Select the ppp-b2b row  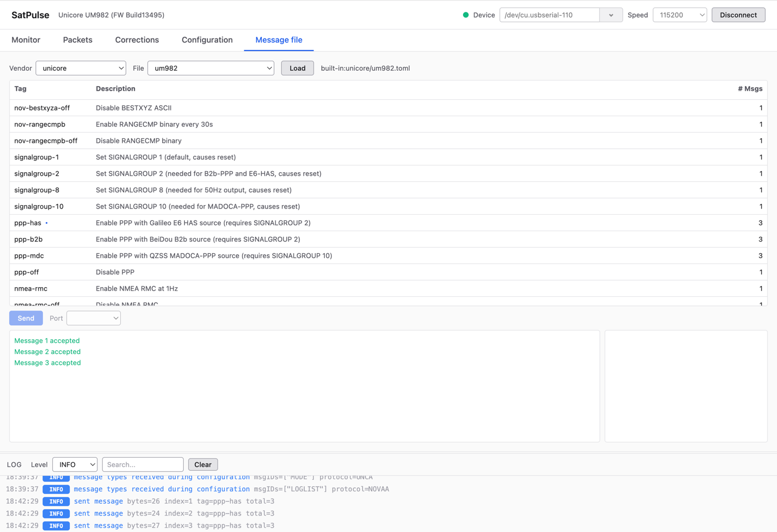(388, 239)
